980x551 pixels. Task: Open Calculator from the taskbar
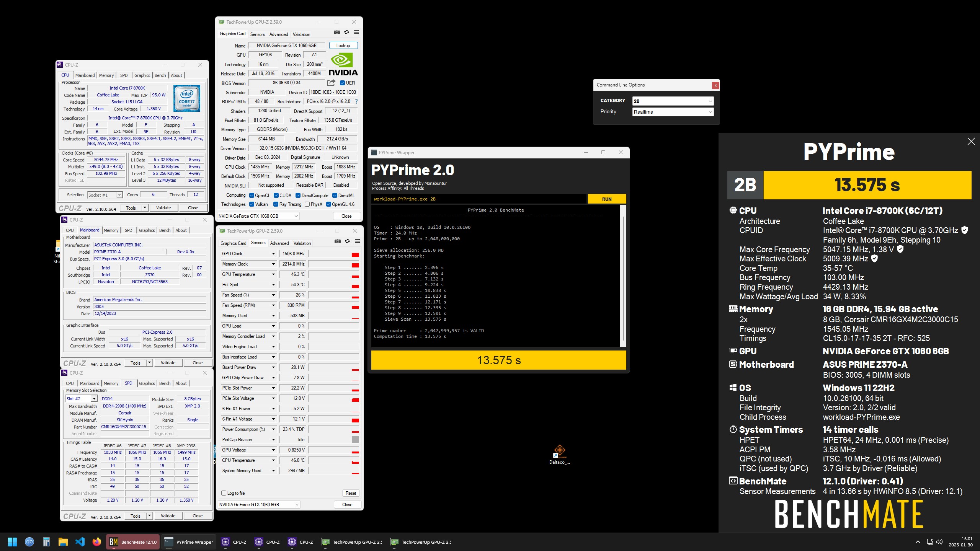(x=46, y=542)
